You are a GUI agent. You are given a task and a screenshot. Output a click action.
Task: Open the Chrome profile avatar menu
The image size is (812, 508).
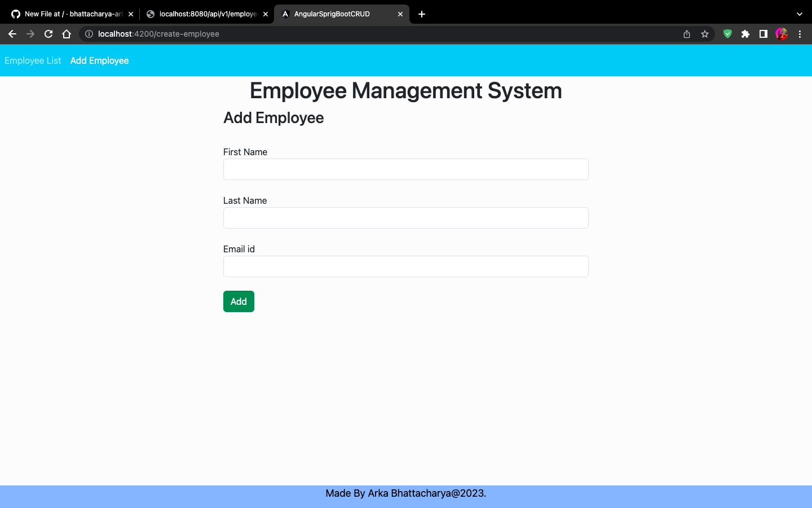pos(781,34)
